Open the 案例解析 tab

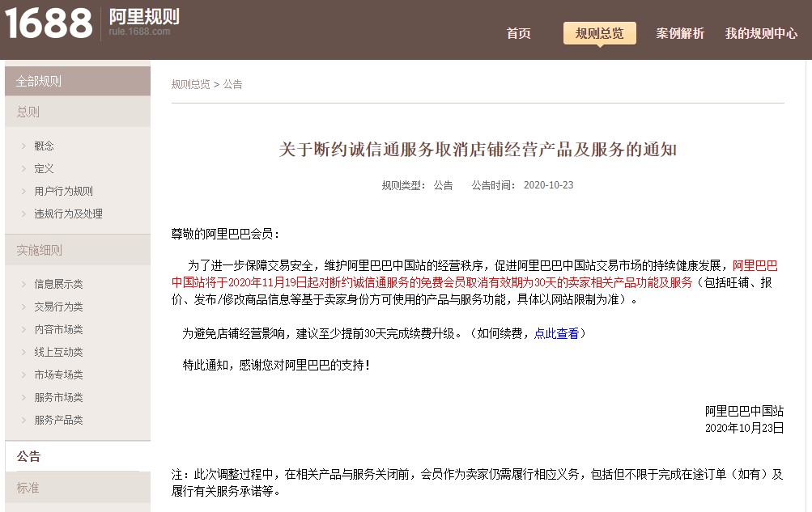pos(680,34)
